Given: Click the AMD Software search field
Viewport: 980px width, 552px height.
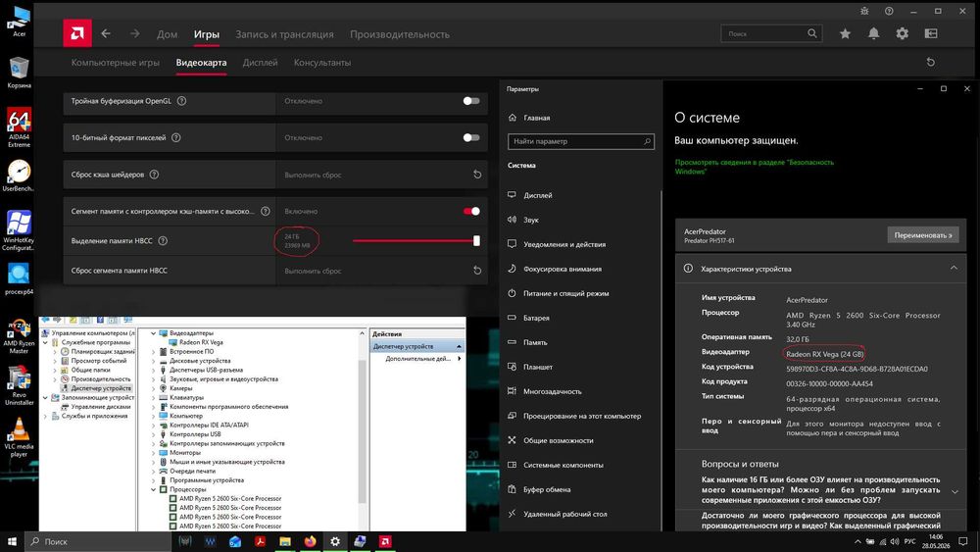Looking at the screenshot, I should tap(771, 33).
